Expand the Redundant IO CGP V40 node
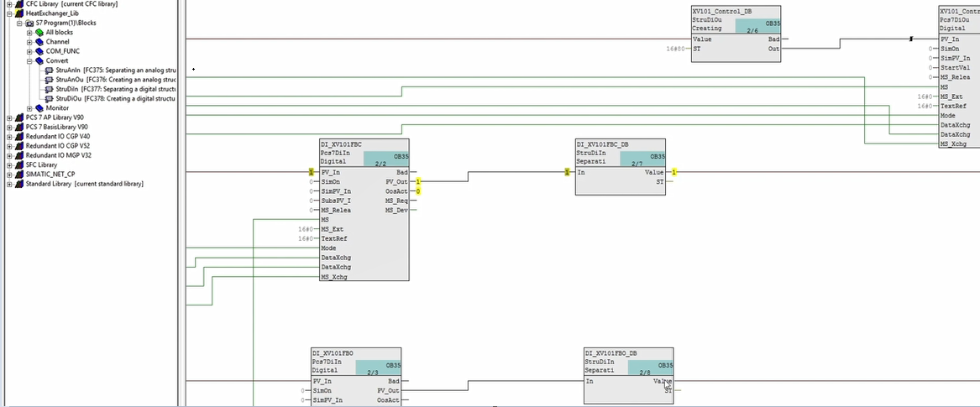Viewport: 980px width, 407px height. point(9,136)
